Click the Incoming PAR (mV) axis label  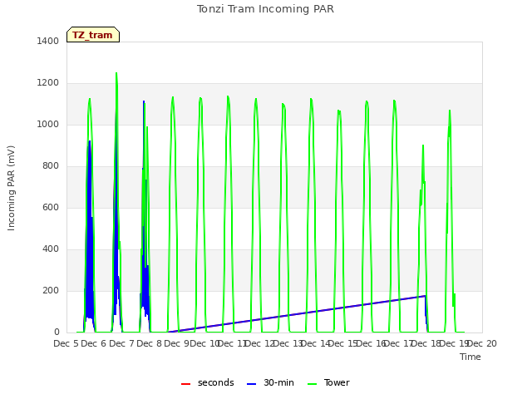(x=11, y=189)
